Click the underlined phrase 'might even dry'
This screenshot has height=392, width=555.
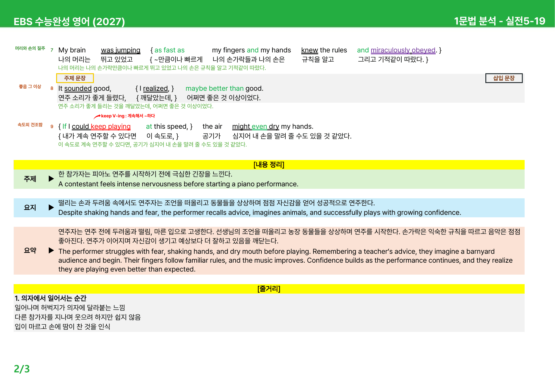point(256,127)
